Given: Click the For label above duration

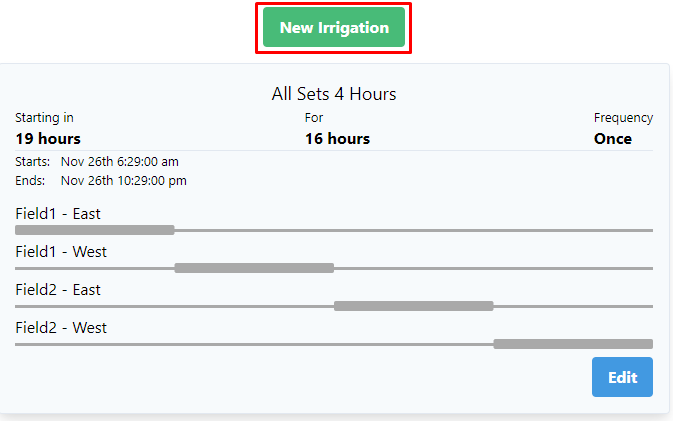Looking at the screenshot, I should pos(314,118).
